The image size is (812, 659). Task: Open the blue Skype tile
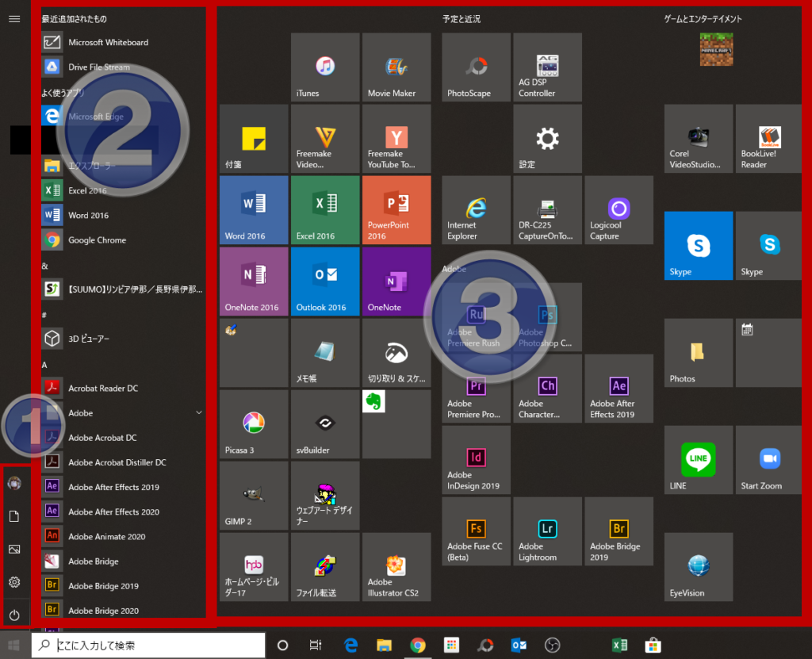pos(699,246)
